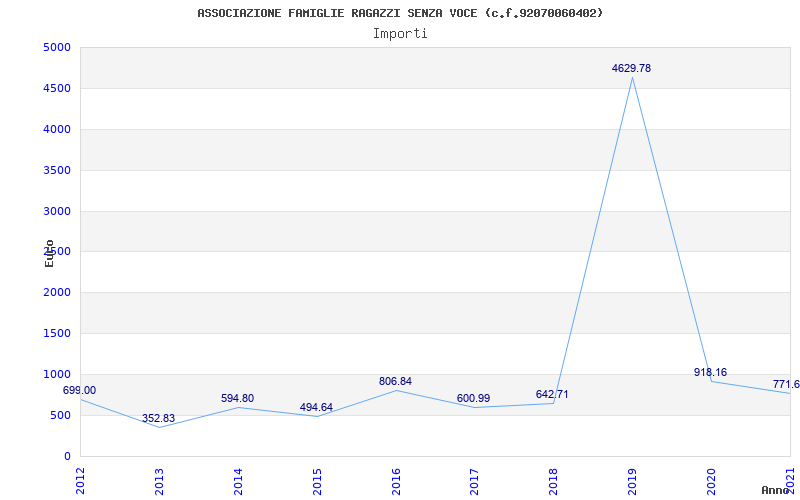Select the 2015 x-axis year label
Viewport: 800px width, 500px height.
pyautogui.click(x=317, y=482)
